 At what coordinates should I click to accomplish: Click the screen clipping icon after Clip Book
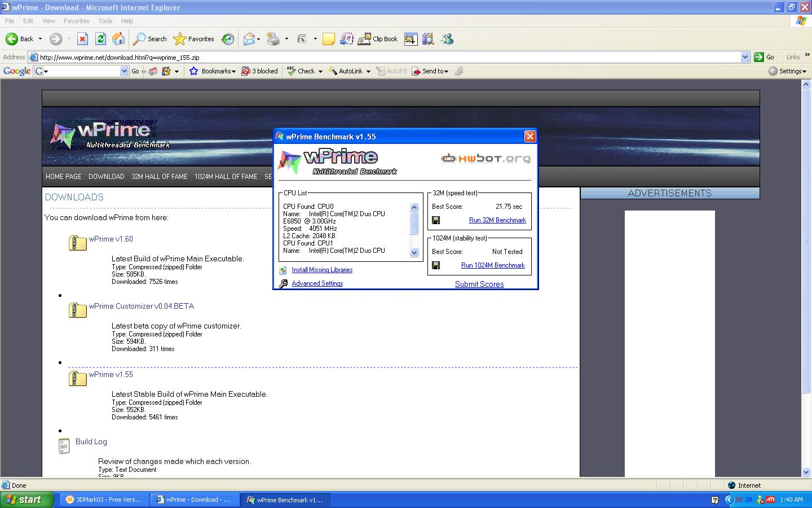pos(411,39)
